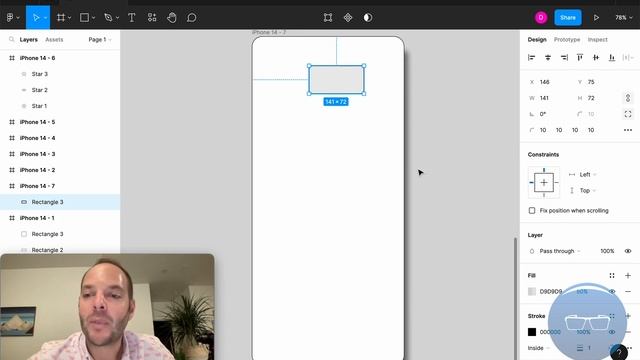Image resolution: width=640 pixels, height=360 pixels.
Task: Enable Fix position when scrolling
Action: click(x=532, y=211)
